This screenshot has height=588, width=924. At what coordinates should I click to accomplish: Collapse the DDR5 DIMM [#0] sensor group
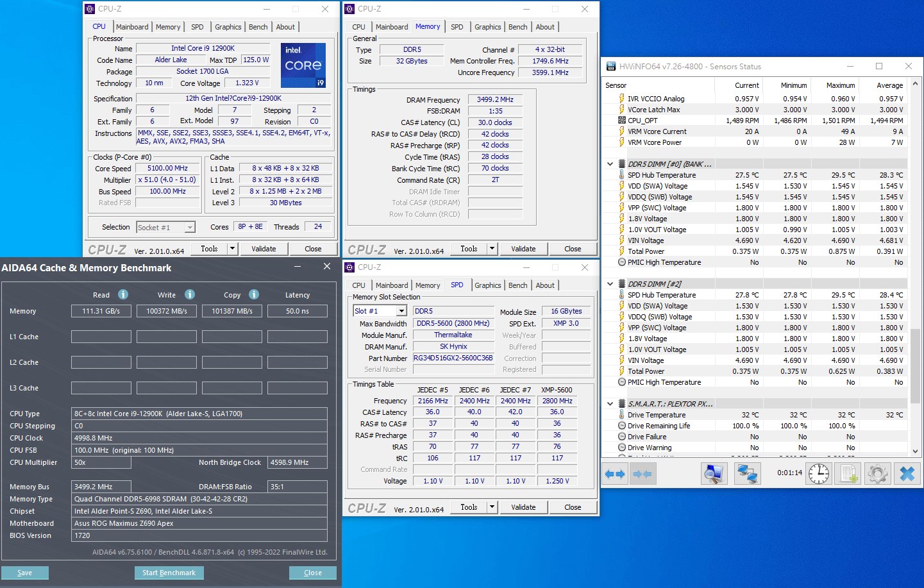coord(610,164)
